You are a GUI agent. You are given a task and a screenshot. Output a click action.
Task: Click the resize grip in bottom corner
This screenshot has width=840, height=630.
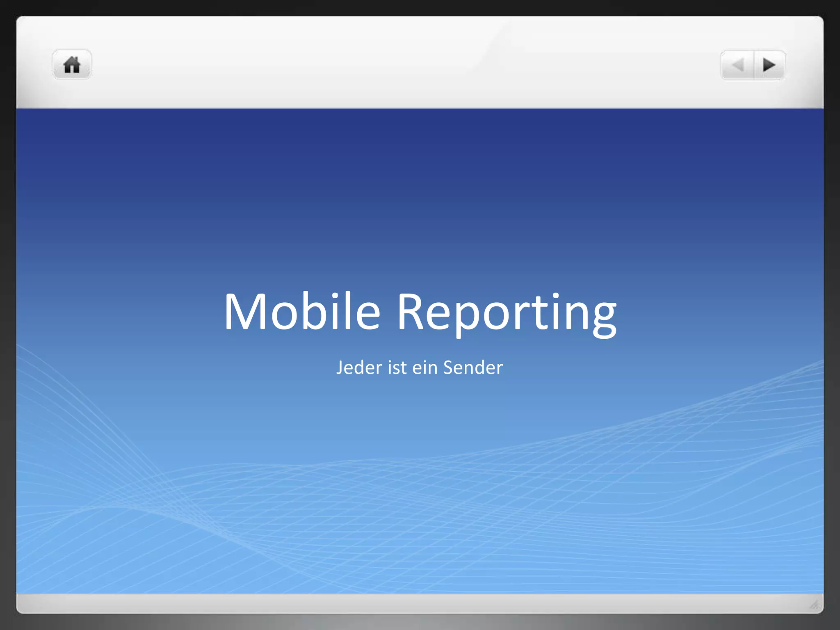click(814, 605)
